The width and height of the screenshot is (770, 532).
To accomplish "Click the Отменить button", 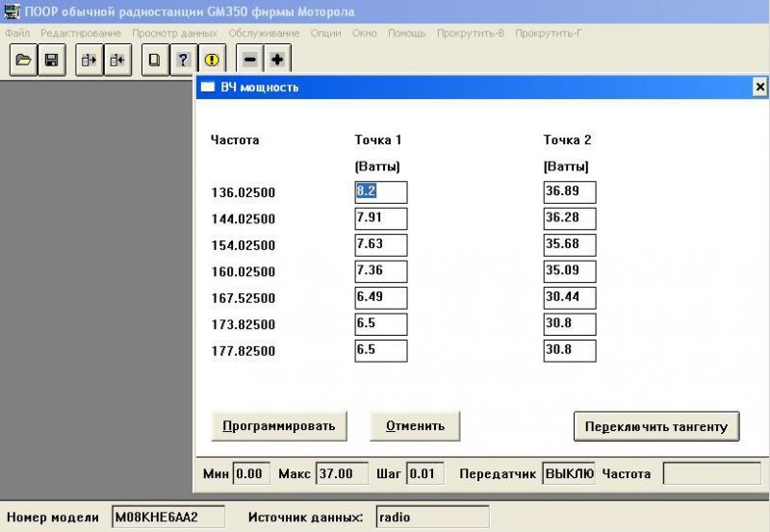I will (415, 426).
